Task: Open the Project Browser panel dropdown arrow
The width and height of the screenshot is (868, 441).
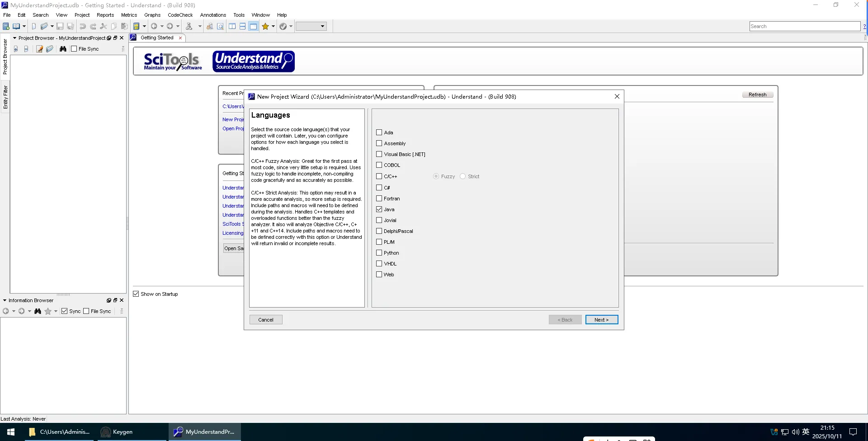Action: tap(14, 38)
